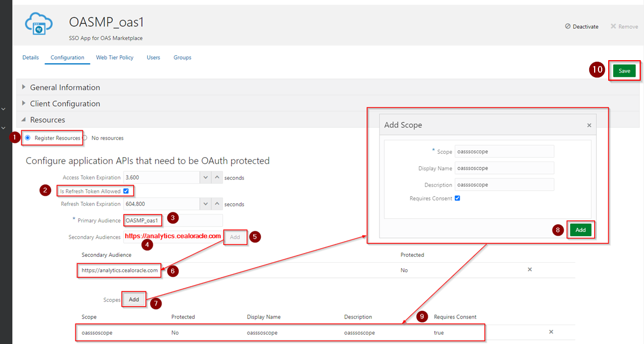Uncheck Requires Consent in Add Scope dialog
The image size is (644, 344).
pos(458,198)
